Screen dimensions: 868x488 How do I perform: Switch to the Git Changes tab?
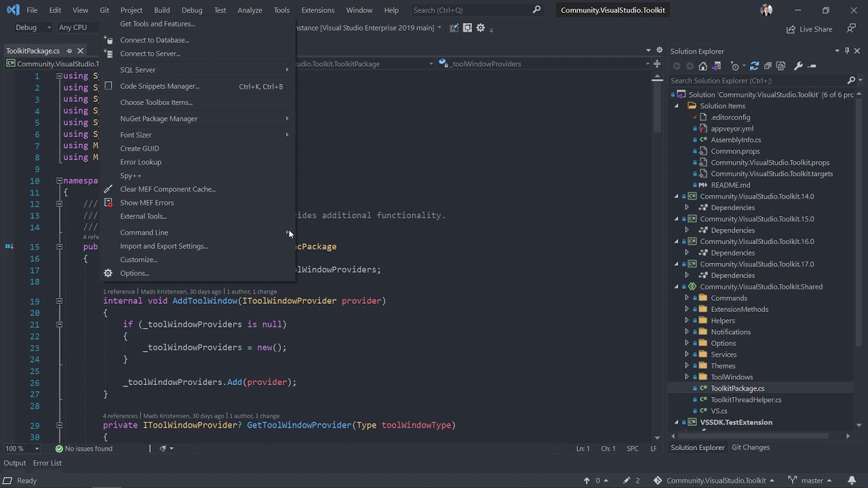pos(750,447)
